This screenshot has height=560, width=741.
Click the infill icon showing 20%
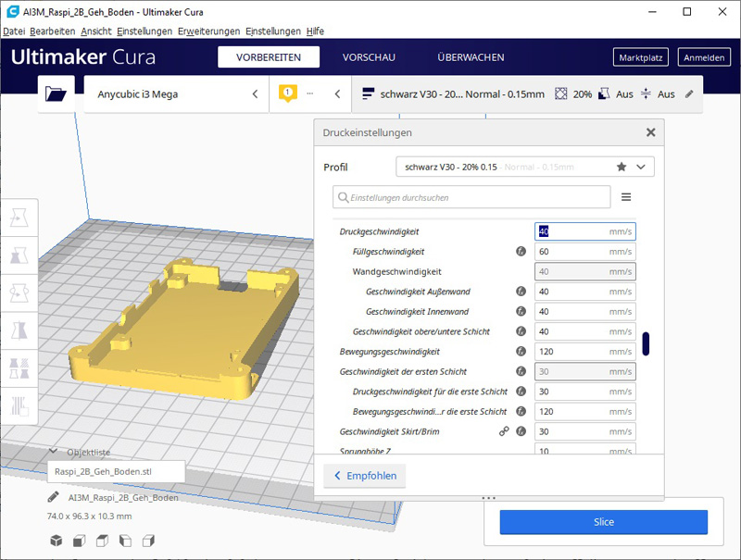point(560,94)
